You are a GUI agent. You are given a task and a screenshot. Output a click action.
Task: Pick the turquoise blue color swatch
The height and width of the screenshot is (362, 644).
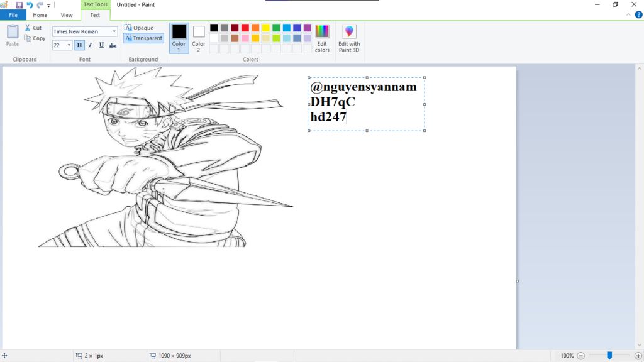pos(287,28)
